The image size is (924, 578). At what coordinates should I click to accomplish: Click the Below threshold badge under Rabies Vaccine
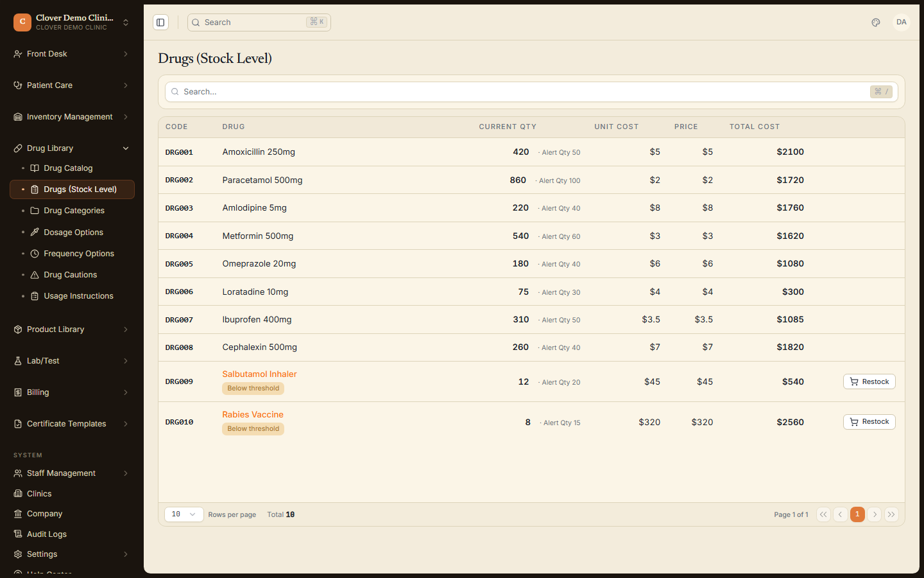click(253, 429)
